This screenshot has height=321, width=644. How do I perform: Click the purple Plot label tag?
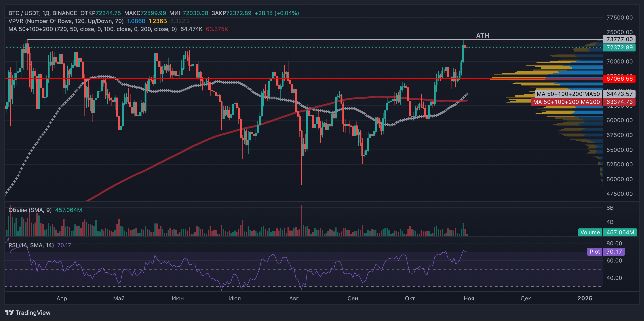[594, 252]
